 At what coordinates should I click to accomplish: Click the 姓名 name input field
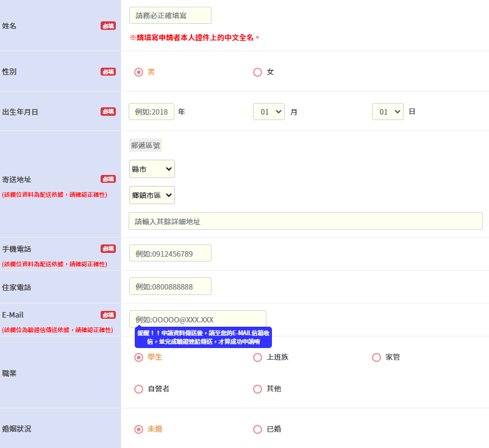(170, 15)
